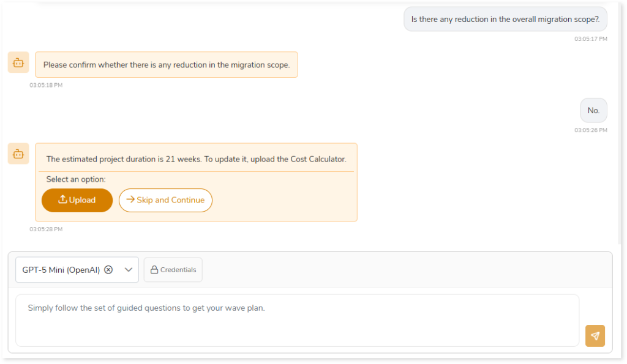Click the robot avatar beside the "Please confirm" message
Screen dimensions: 627x364
click(x=18, y=62)
